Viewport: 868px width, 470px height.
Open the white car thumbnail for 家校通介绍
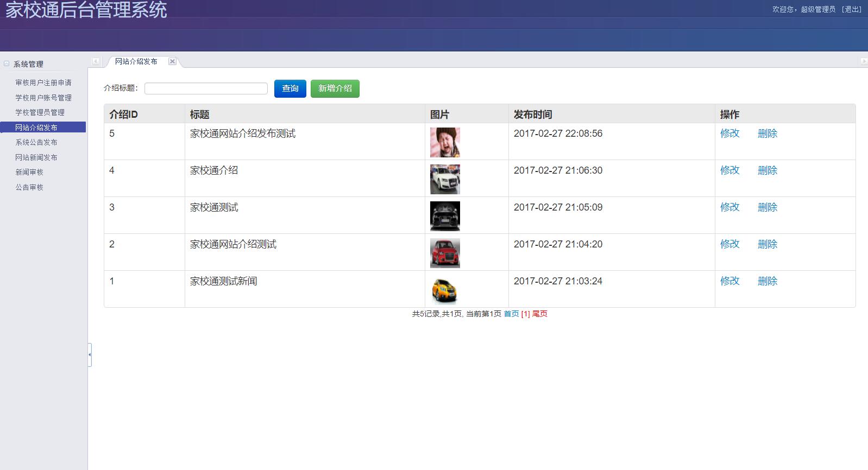click(x=445, y=179)
